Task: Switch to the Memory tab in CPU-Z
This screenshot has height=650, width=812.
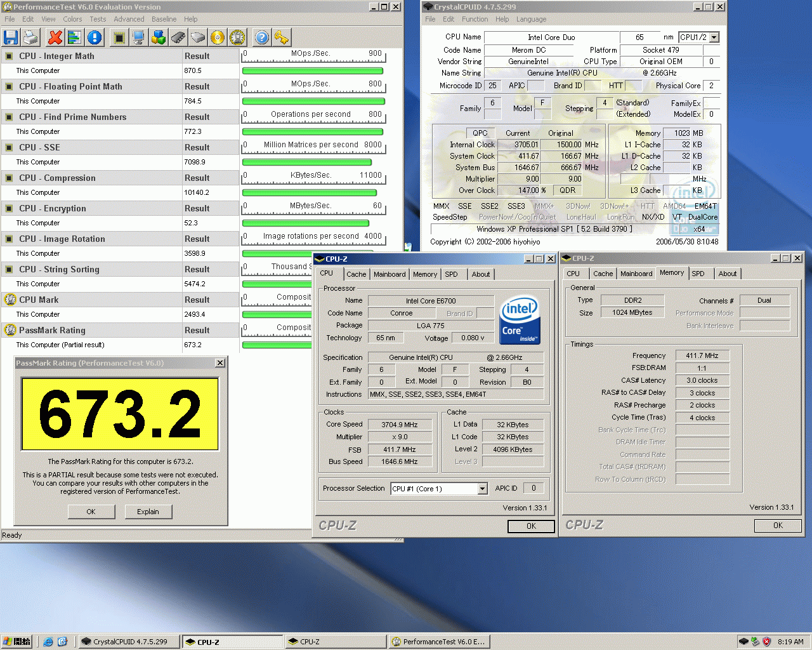Action: pos(424,274)
